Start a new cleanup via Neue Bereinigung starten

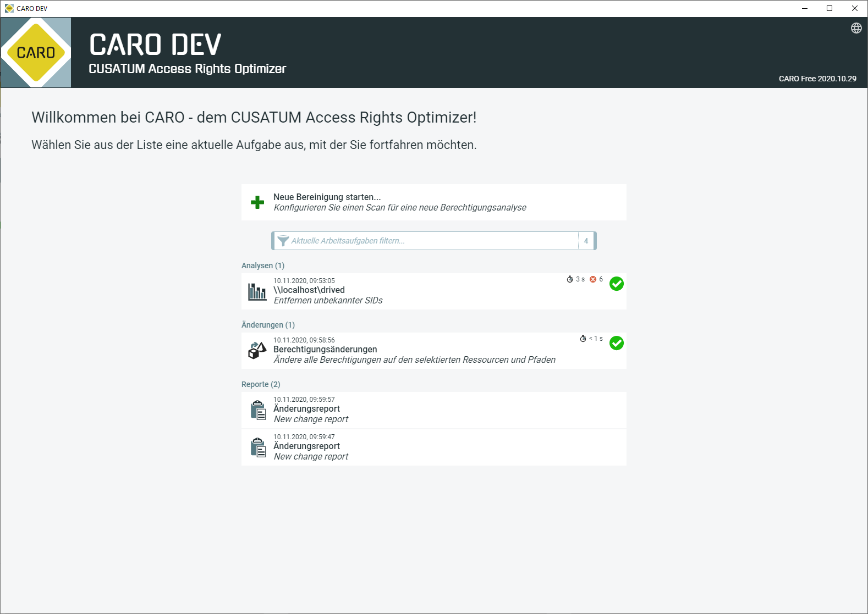(x=433, y=202)
